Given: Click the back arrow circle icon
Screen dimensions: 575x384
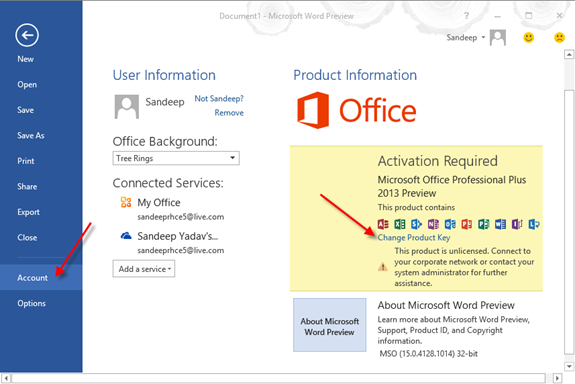Looking at the screenshot, I should coord(27,35).
